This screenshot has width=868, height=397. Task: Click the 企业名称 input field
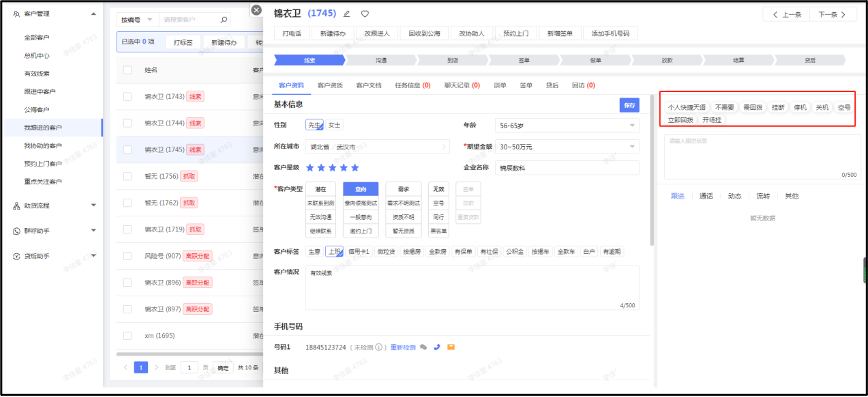click(x=567, y=168)
